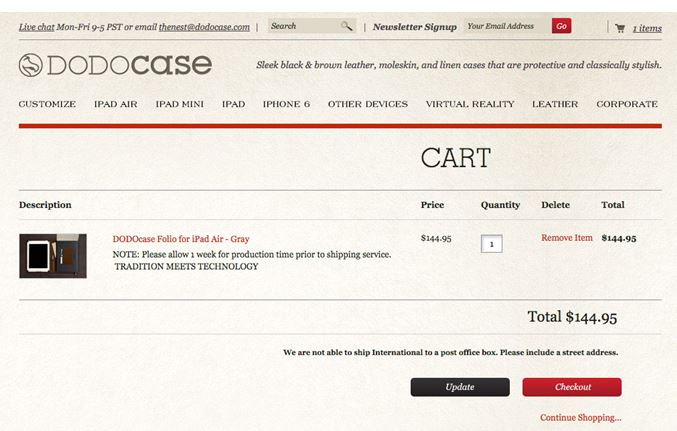Open the LEATHER category
Image resolution: width=677 pixels, height=431 pixels.
(x=555, y=104)
